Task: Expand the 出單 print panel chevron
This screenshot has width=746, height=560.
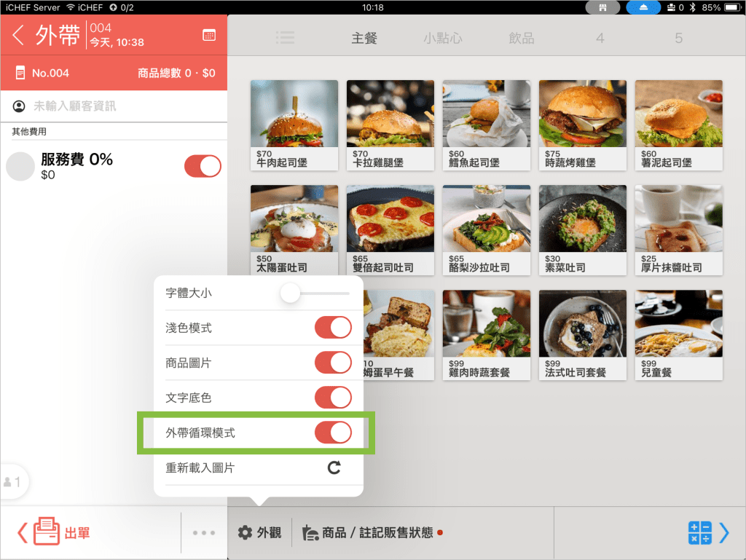Action: pos(22,533)
